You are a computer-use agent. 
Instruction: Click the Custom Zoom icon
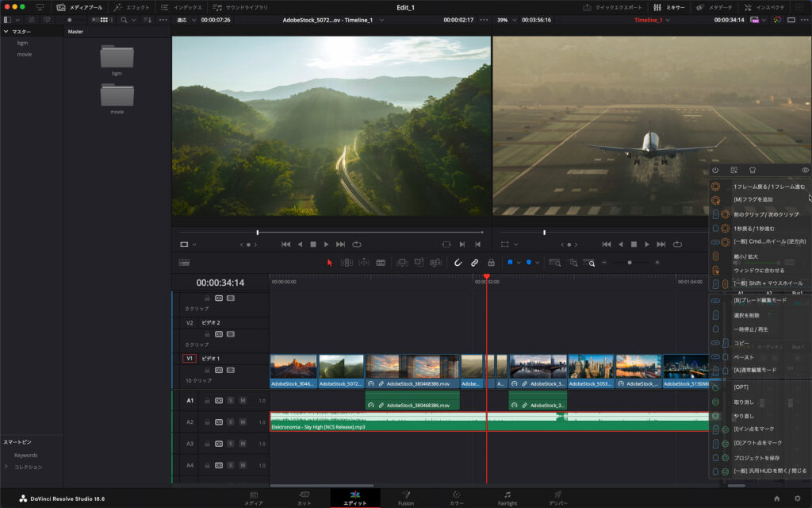589,263
